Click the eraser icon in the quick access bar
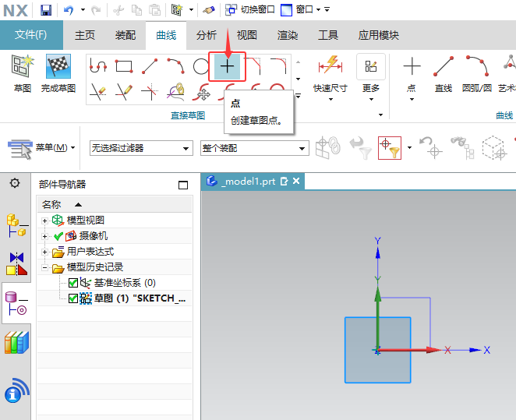The image size is (516, 420). (x=209, y=10)
